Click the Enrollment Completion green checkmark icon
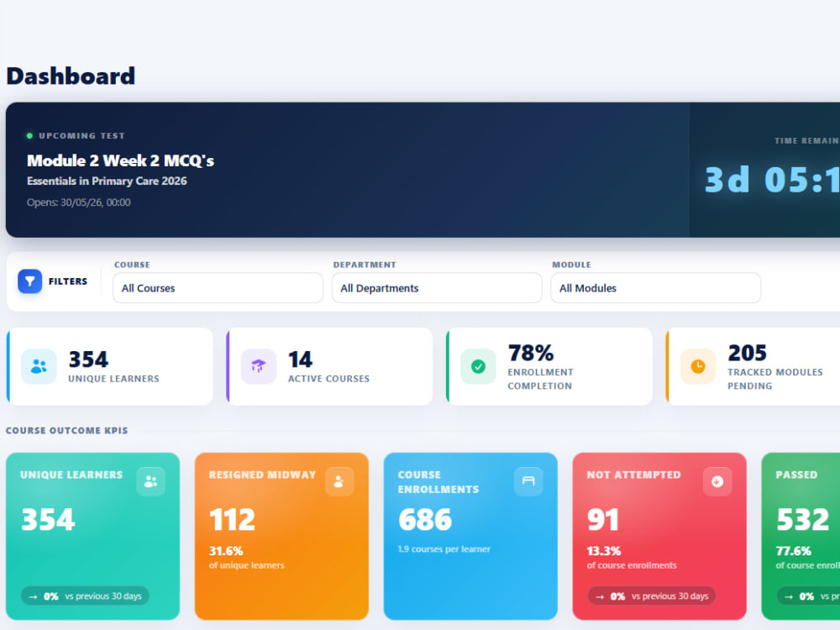This screenshot has height=630, width=840. click(478, 366)
